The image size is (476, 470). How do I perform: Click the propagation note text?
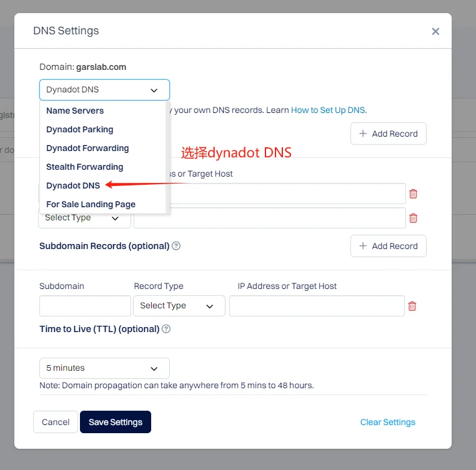pyautogui.click(x=177, y=385)
